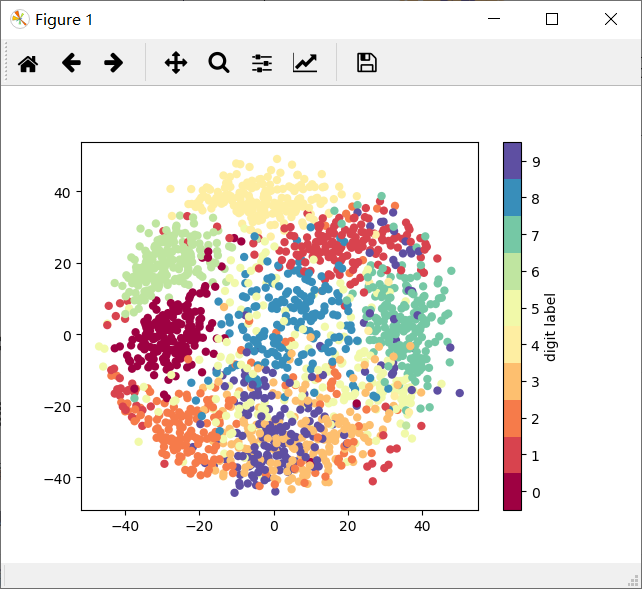The height and width of the screenshot is (589, 642).
Task: Click the x-axis tick label 20
Action: 348,526
